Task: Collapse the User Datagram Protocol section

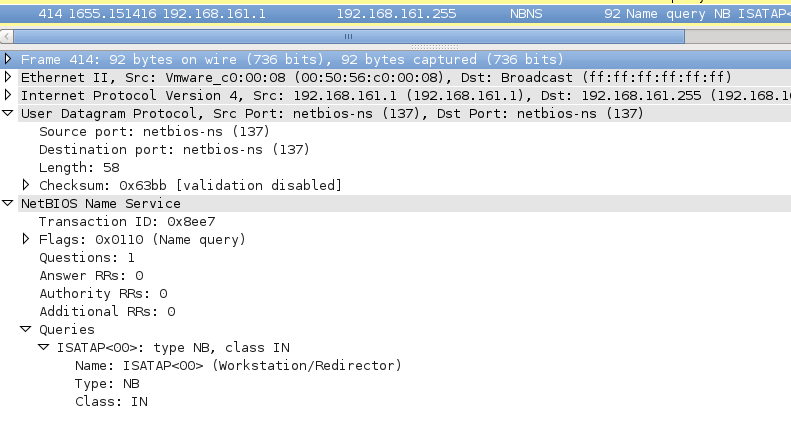Action: (9, 114)
